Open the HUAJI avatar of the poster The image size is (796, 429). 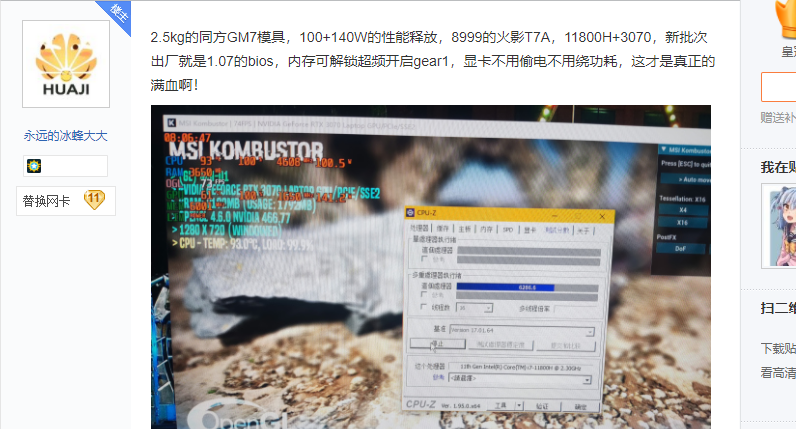click(66, 64)
